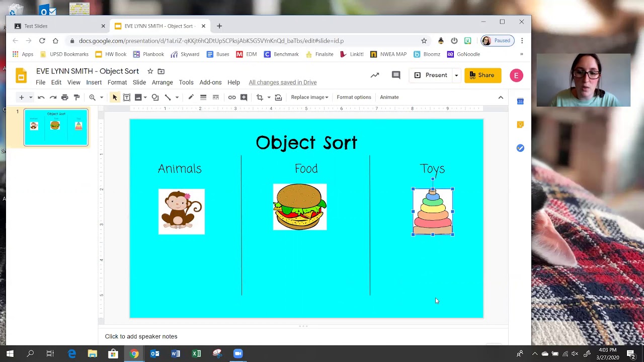Open the Slide menu
The image size is (644, 362).
[139, 82]
